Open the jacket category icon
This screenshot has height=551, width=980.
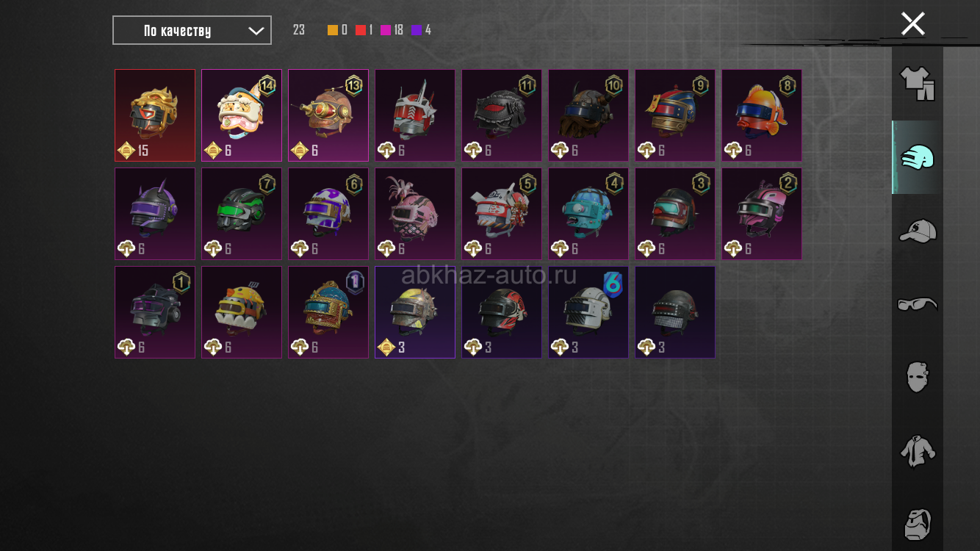pyautogui.click(x=918, y=450)
